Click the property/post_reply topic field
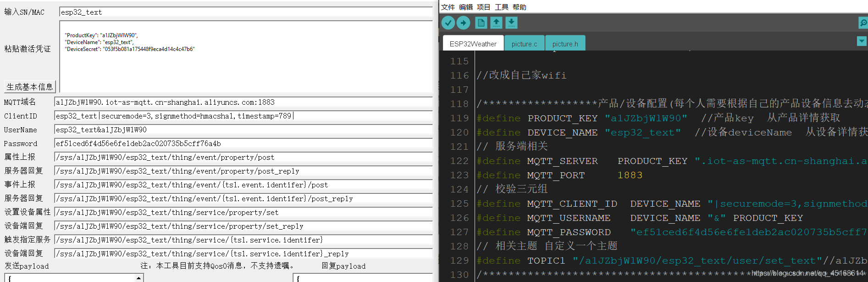 [x=243, y=171]
